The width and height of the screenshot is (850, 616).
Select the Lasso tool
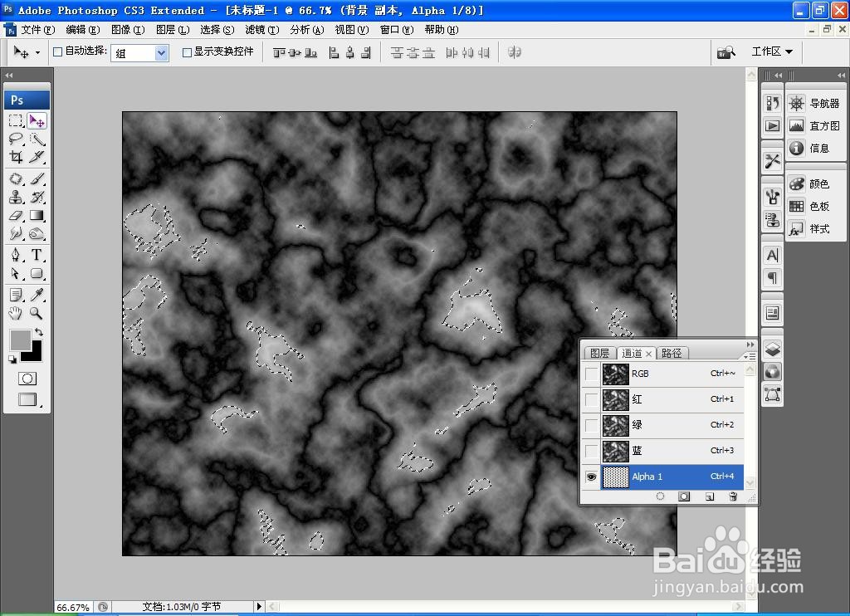tap(16, 139)
